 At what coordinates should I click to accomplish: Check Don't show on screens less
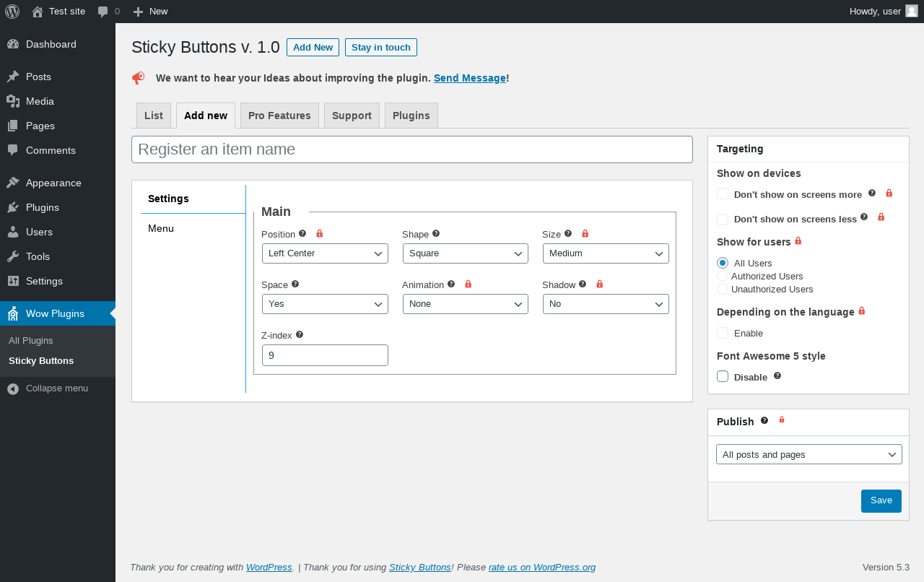(723, 219)
